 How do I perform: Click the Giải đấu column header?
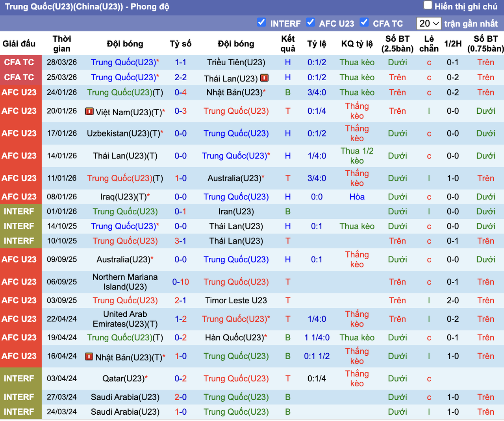pos(19,44)
